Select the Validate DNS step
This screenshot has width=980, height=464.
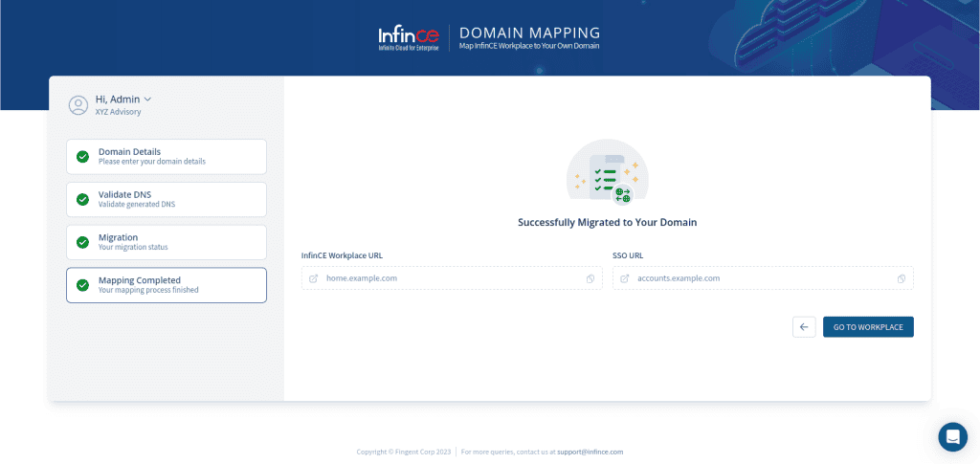[x=167, y=199]
